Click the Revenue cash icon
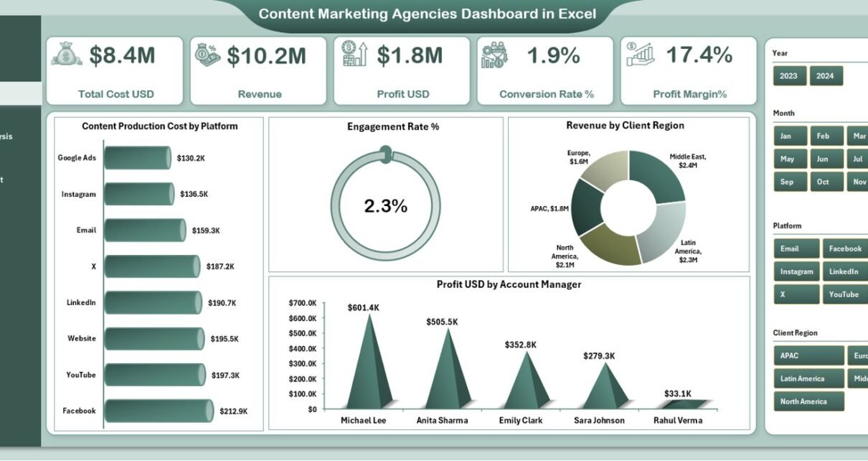Viewport: 868px width, 461px height. point(208,55)
